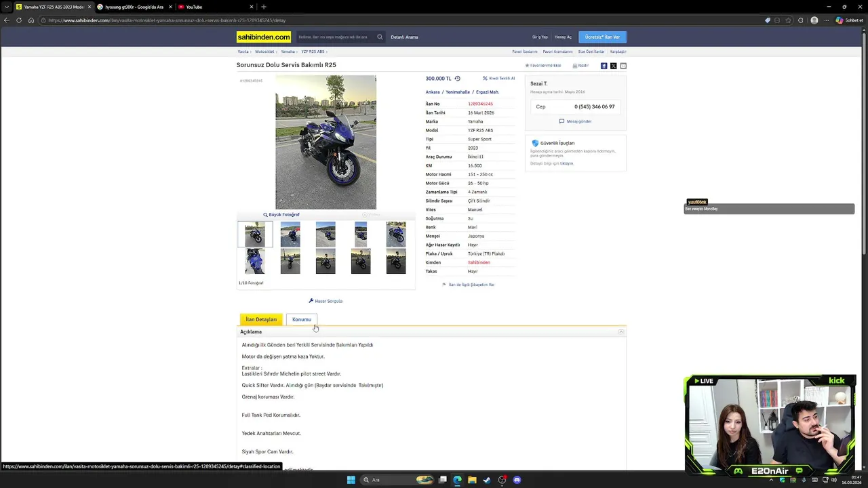
Task: Click Yamaha breadcrumb link
Action: click(x=288, y=52)
